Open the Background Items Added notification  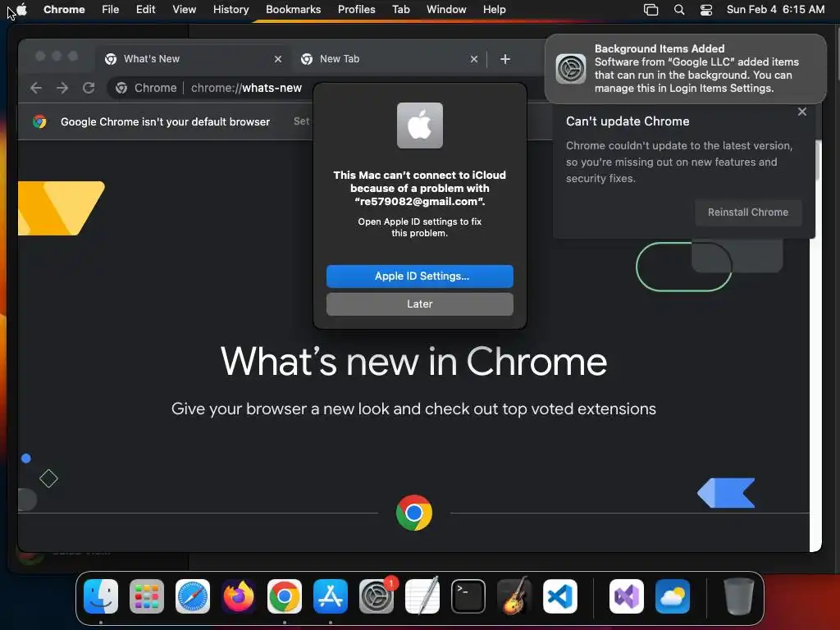(686, 69)
